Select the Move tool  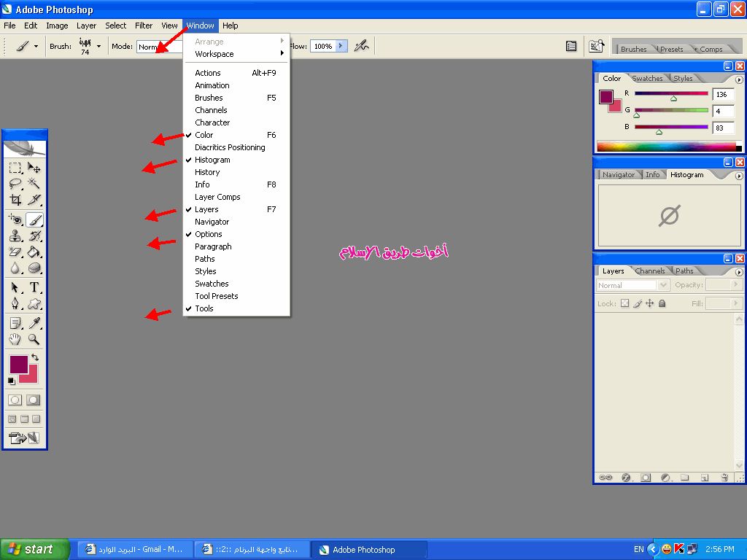(x=34, y=168)
